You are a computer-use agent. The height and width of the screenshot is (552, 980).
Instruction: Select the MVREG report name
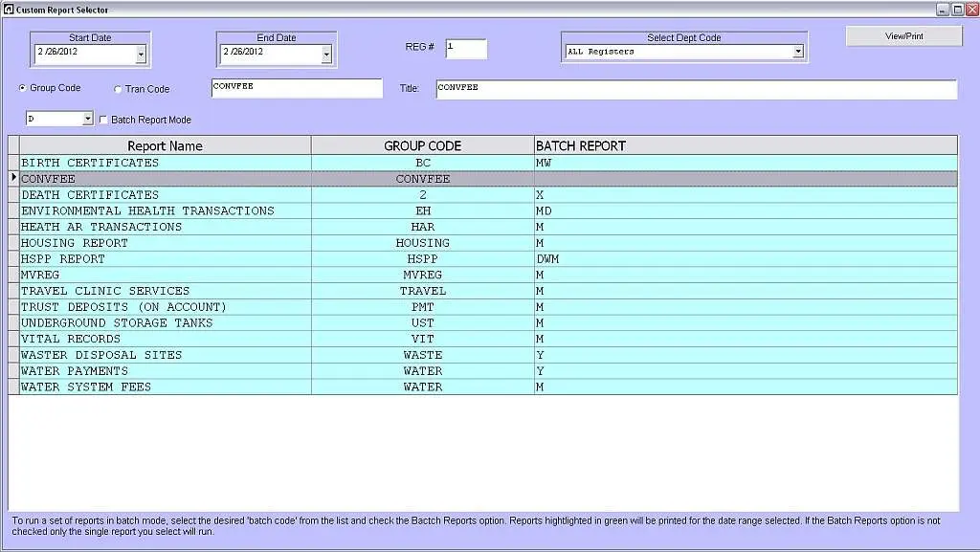[165, 276]
